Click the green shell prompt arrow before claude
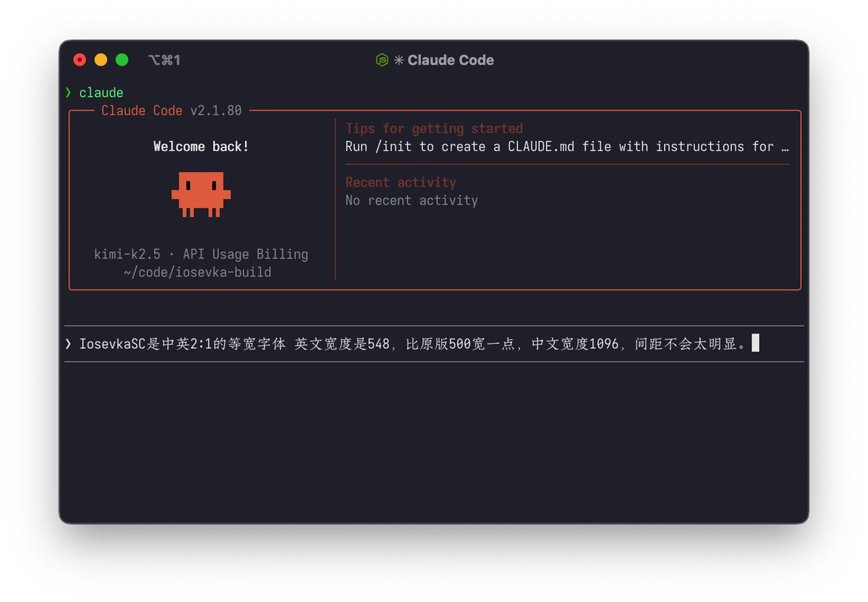This screenshot has height=602, width=868. click(68, 93)
